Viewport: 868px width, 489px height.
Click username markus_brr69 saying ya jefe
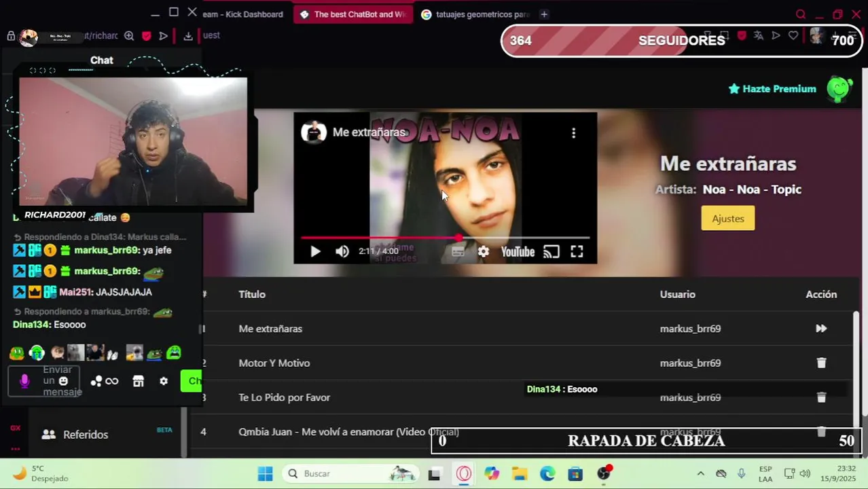pyautogui.click(x=107, y=251)
